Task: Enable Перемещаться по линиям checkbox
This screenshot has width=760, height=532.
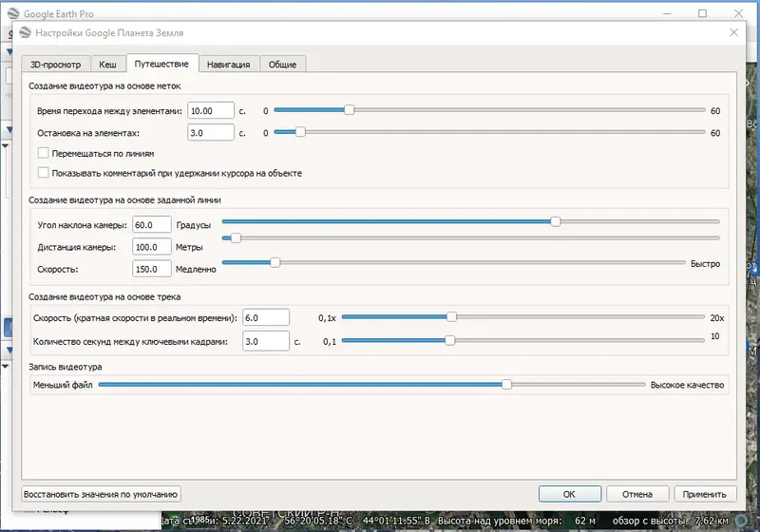Action: (x=43, y=153)
